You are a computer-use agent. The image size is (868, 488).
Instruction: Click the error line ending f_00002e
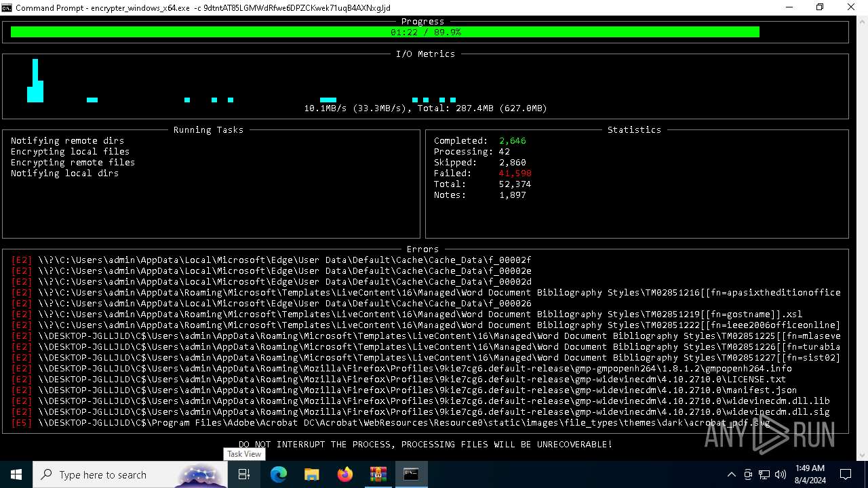(x=271, y=271)
